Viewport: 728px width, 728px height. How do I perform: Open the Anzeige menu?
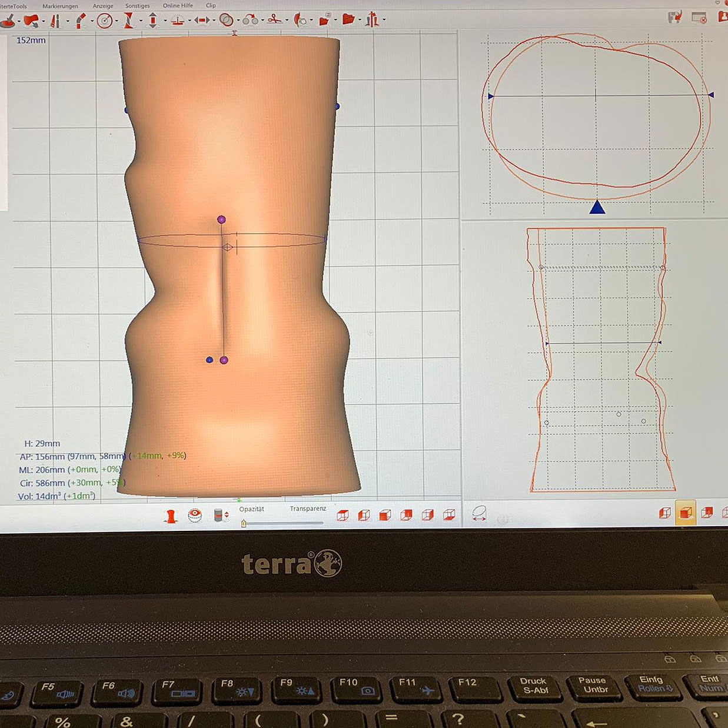point(103,6)
